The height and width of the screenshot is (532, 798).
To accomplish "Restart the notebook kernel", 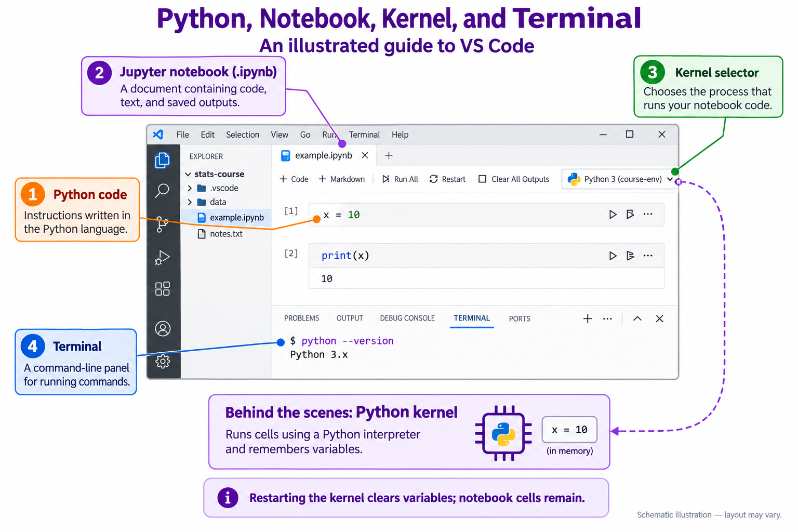I will pyautogui.click(x=447, y=179).
